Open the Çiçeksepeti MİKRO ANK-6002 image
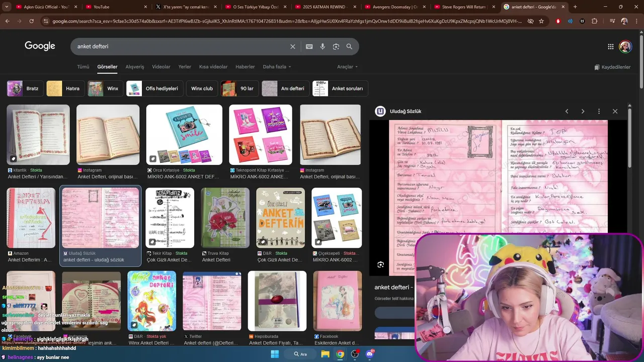Screen dimensions: 644x362 click(337, 218)
